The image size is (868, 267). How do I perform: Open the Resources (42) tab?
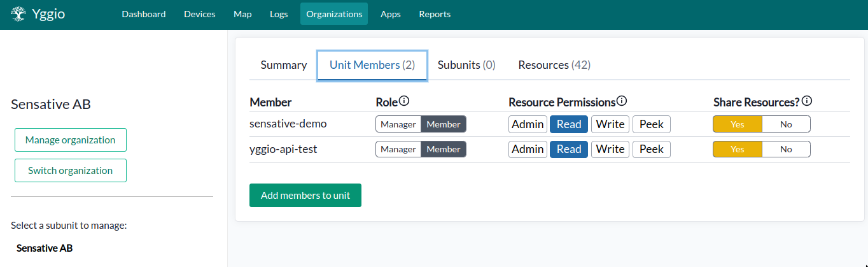click(554, 65)
